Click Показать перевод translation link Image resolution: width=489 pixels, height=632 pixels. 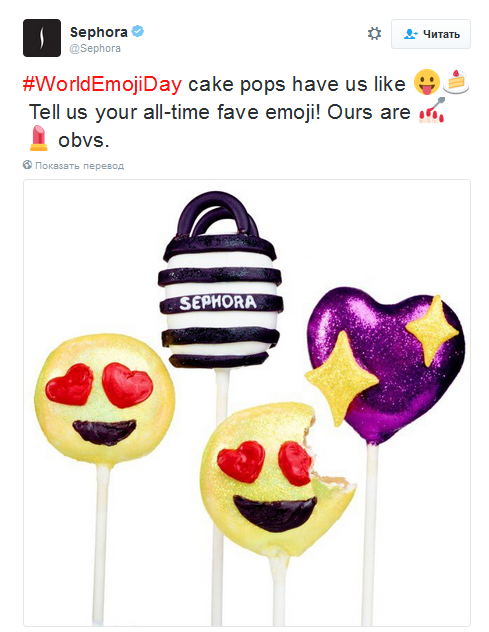click(x=79, y=166)
